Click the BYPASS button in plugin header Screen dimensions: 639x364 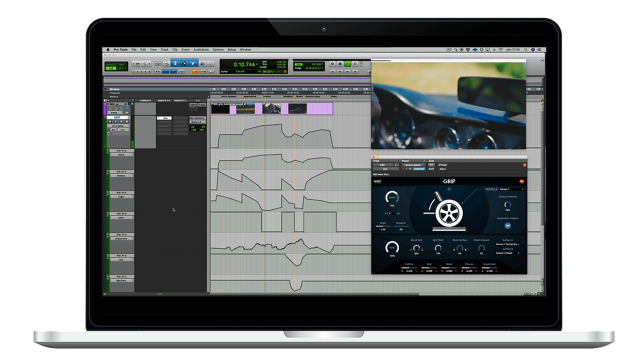442,165
